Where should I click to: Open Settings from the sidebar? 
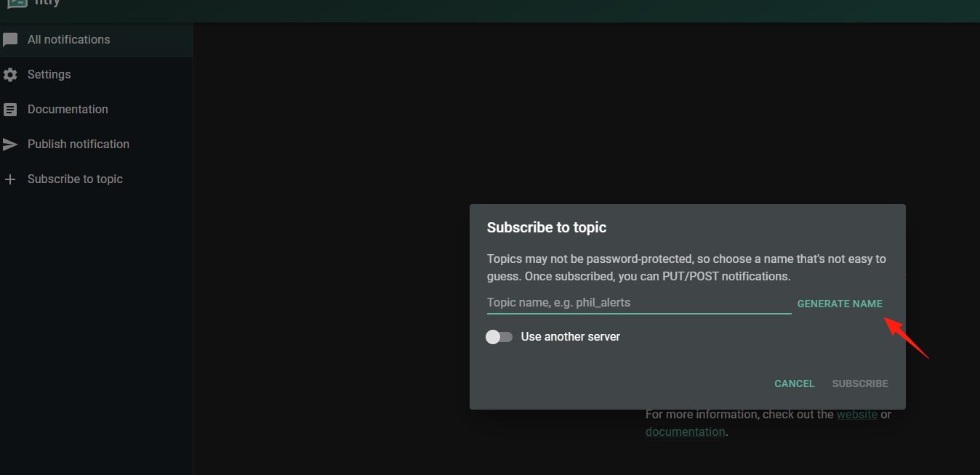[97, 75]
